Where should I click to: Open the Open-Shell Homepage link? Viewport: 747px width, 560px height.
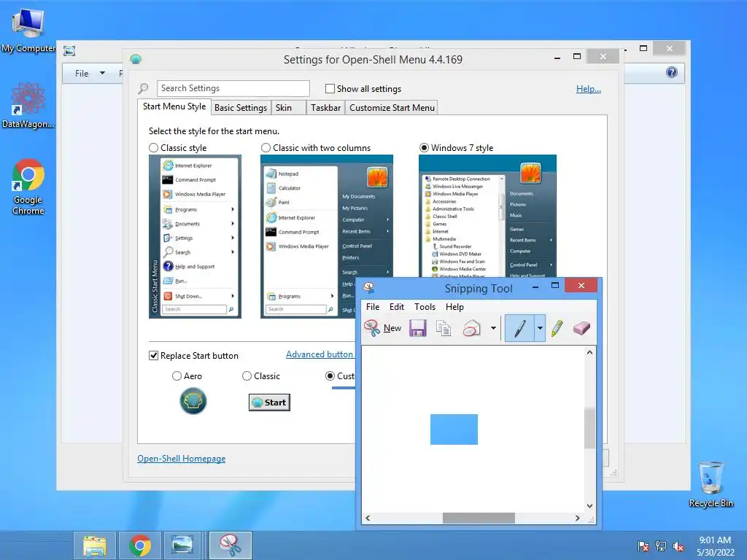[181, 458]
